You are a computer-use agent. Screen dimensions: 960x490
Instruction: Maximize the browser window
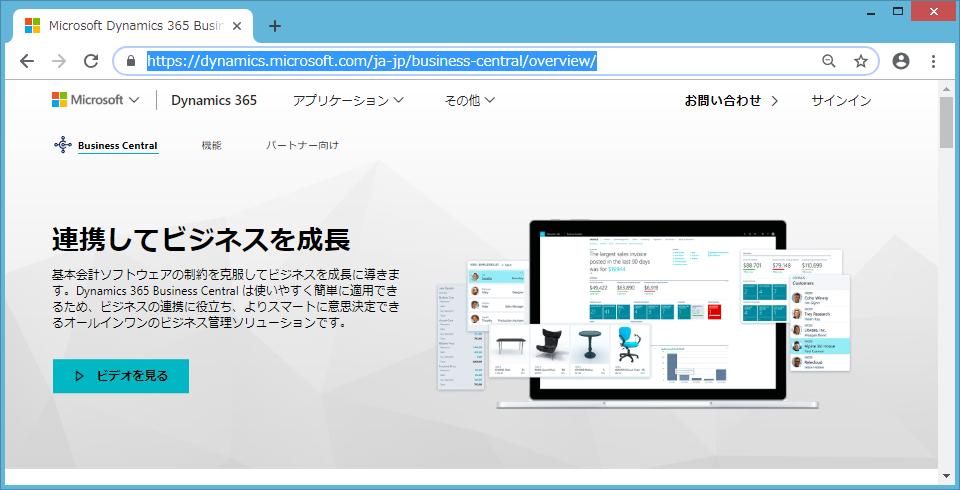(898, 12)
